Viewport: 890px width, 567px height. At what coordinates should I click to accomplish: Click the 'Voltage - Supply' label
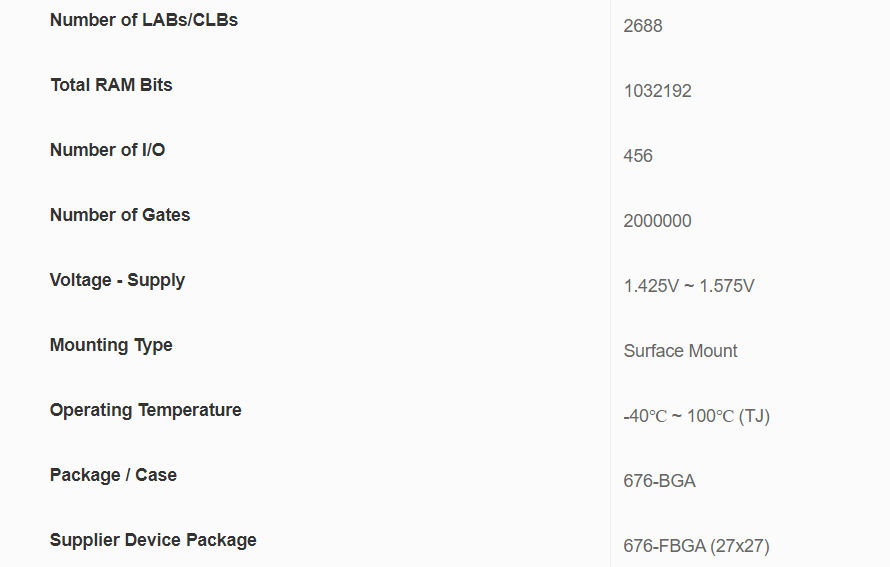coord(117,280)
